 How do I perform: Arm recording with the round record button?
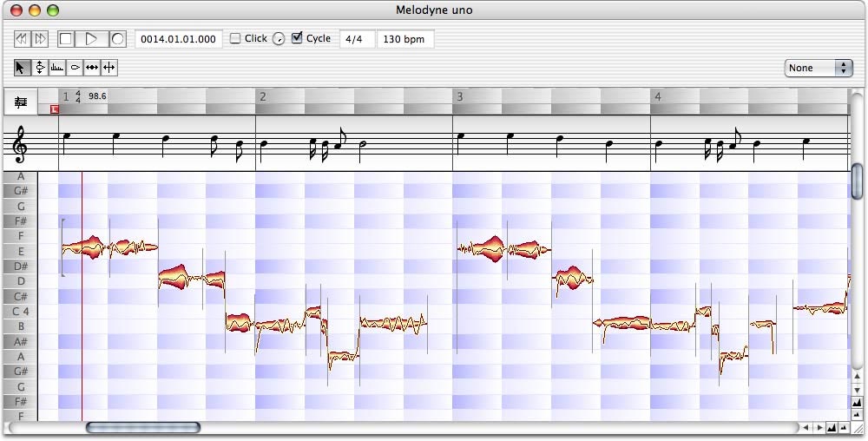[x=118, y=39]
